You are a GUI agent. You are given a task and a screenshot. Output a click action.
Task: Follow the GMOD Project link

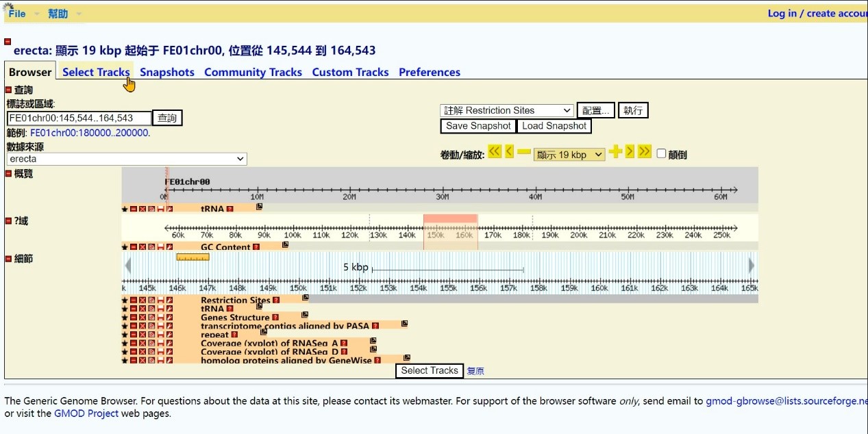(x=86, y=413)
